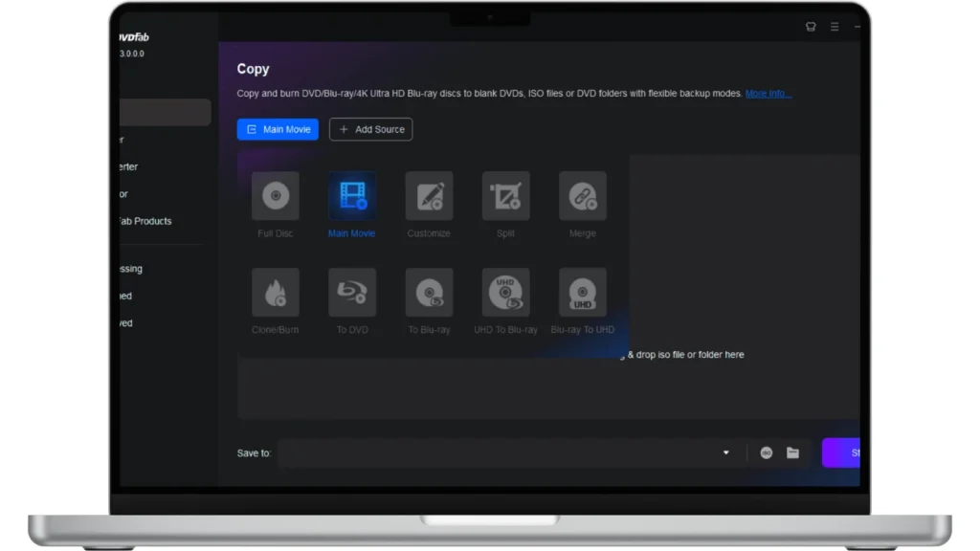The image size is (980, 551).
Task: Pick the Split mode icon
Action: coord(505,196)
